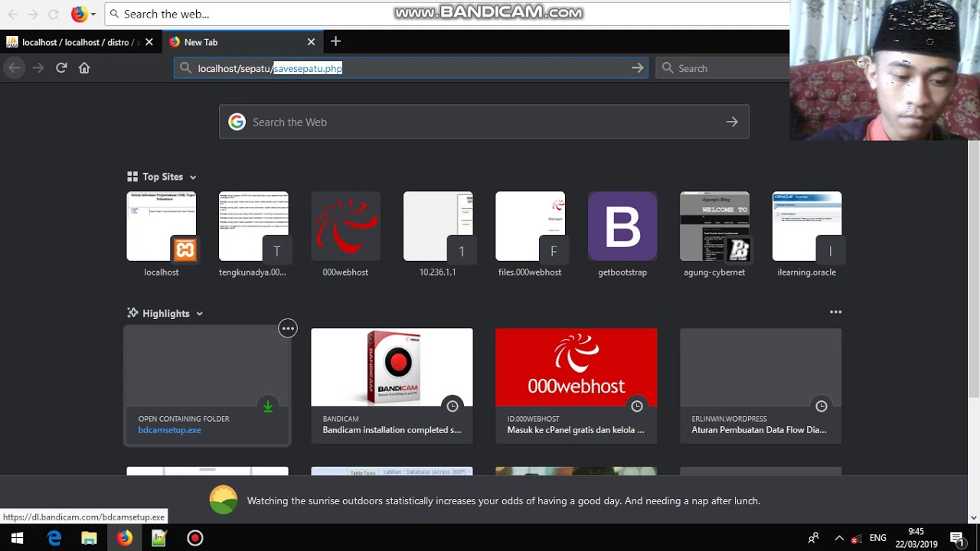Image resolution: width=980 pixels, height=551 pixels.
Task: Submit web search with arrow button
Action: [x=732, y=122]
